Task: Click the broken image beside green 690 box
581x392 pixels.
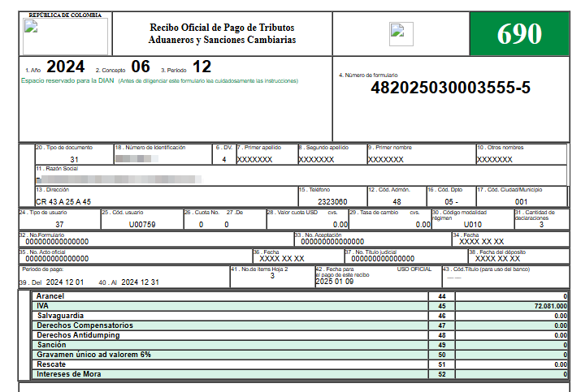Action: [397, 32]
